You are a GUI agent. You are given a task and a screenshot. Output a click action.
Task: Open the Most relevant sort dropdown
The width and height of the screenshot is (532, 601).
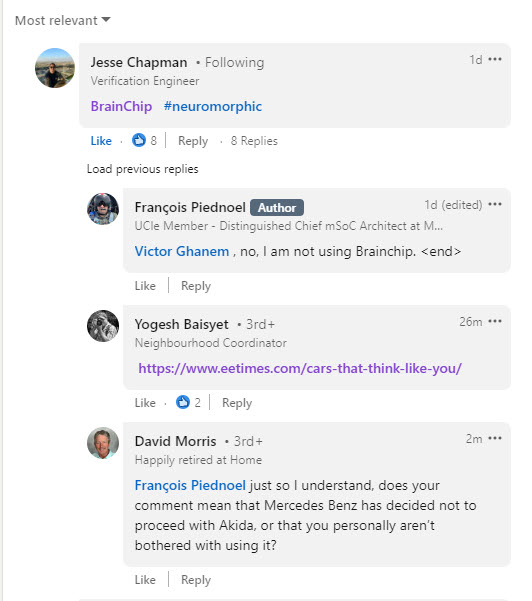tap(62, 20)
